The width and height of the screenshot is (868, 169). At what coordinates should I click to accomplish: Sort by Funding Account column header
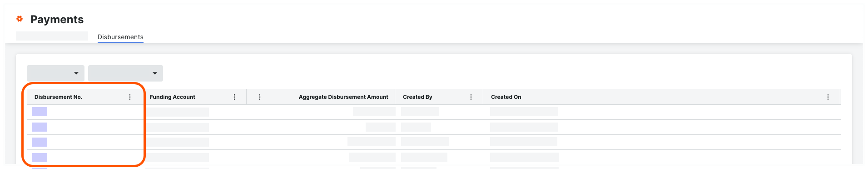(x=173, y=97)
